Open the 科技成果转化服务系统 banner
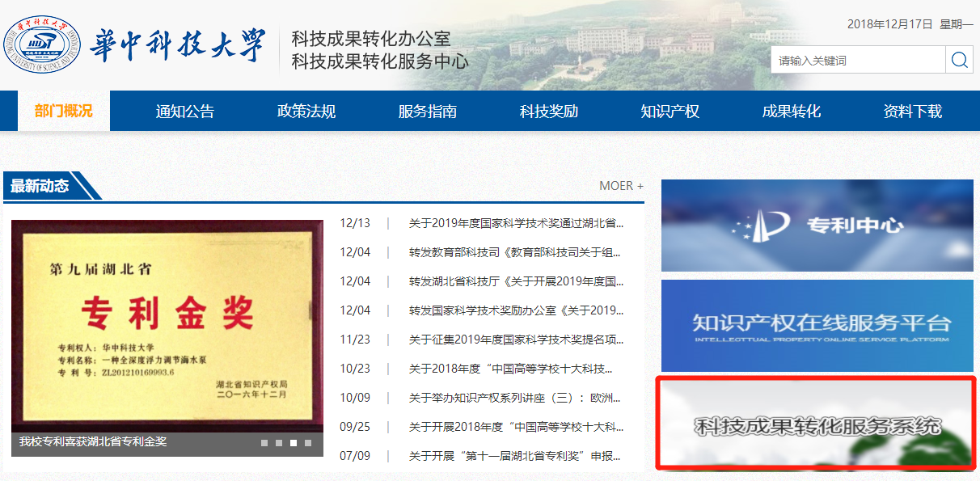Viewport: 980px width, 481px height. [x=817, y=424]
